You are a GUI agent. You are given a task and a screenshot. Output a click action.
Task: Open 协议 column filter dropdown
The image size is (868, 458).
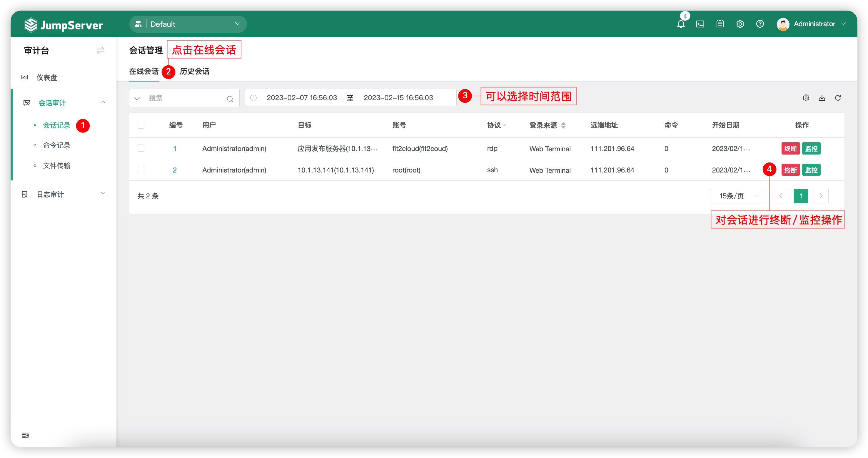point(504,125)
